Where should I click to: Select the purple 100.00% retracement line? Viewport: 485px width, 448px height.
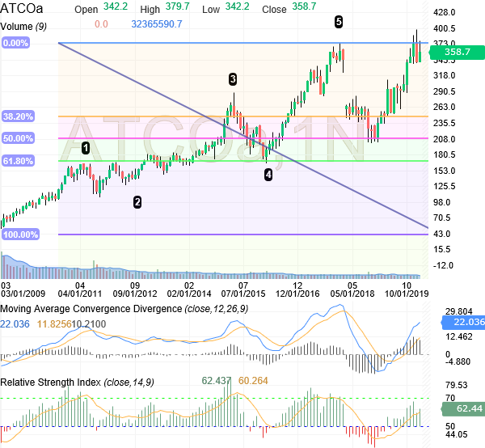[x=243, y=235]
